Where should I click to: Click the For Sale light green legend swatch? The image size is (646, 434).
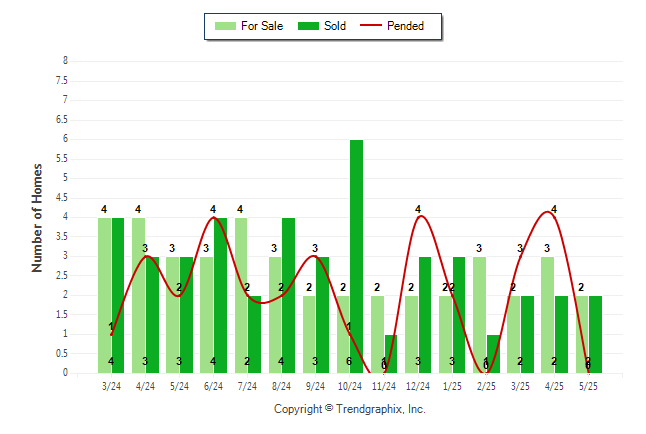tap(225, 26)
